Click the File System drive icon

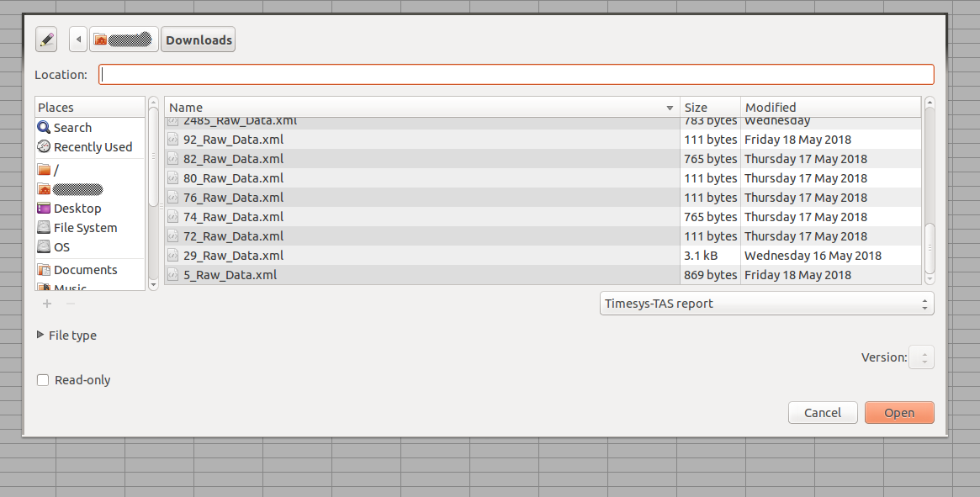point(44,228)
